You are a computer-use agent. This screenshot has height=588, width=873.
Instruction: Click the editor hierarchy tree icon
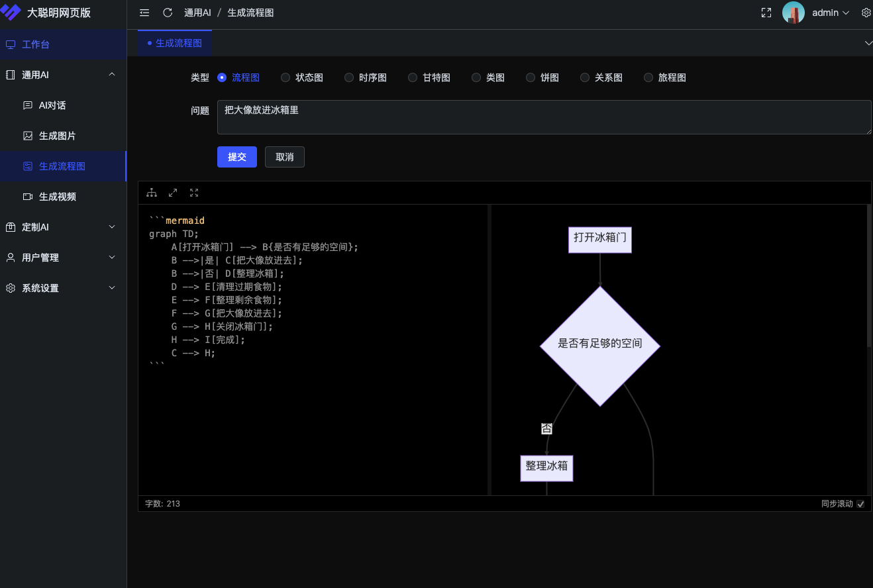[152, 193]
